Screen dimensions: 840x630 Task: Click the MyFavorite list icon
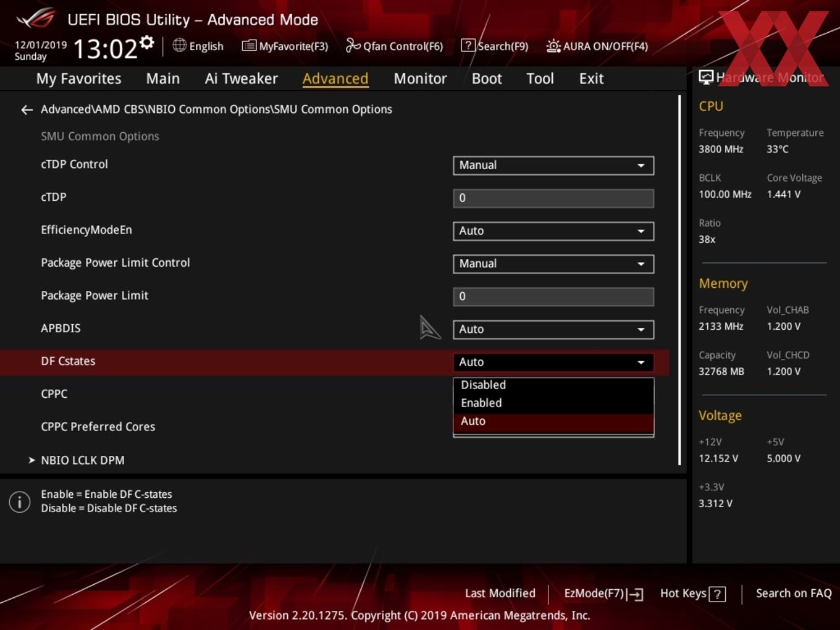coord(249,46)
